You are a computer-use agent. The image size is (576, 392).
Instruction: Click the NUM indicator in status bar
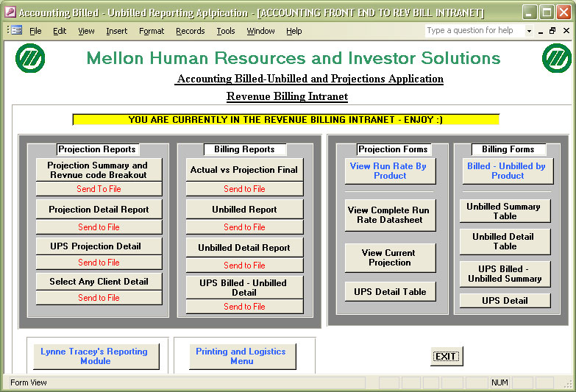click(x=499, y=382)
